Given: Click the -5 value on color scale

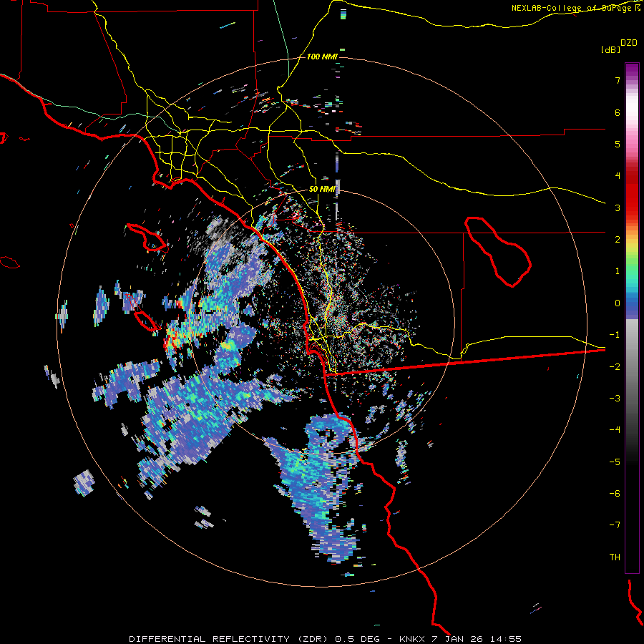Looking at the screenshot, I should pos(615,462).
